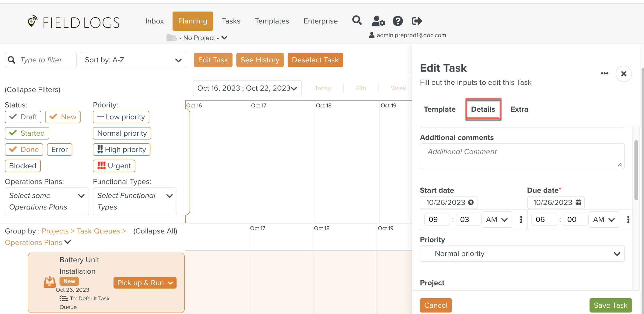Toggle the Draft status filter
Image resolution: width=644 pixels, height=314 pixels.
pos(23,117)
